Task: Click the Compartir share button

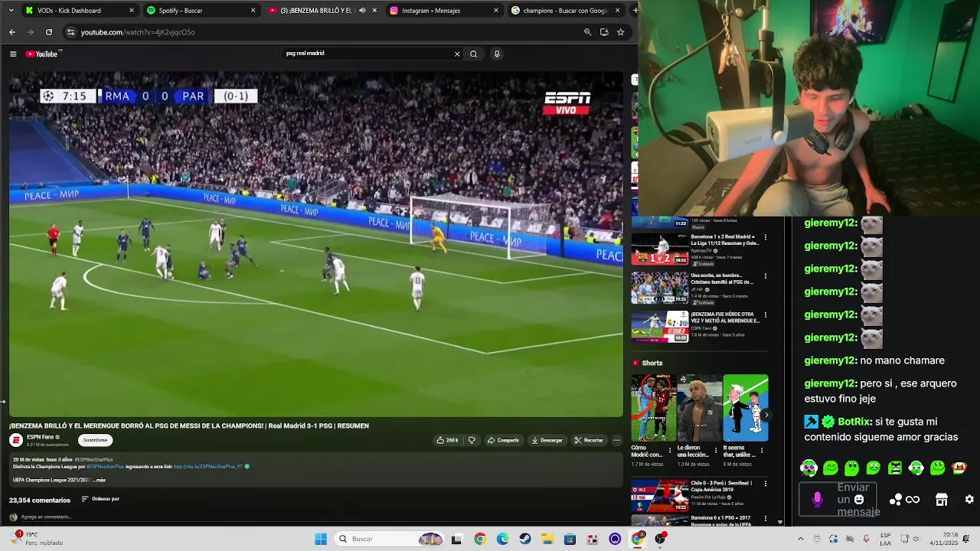Action: 504,440
